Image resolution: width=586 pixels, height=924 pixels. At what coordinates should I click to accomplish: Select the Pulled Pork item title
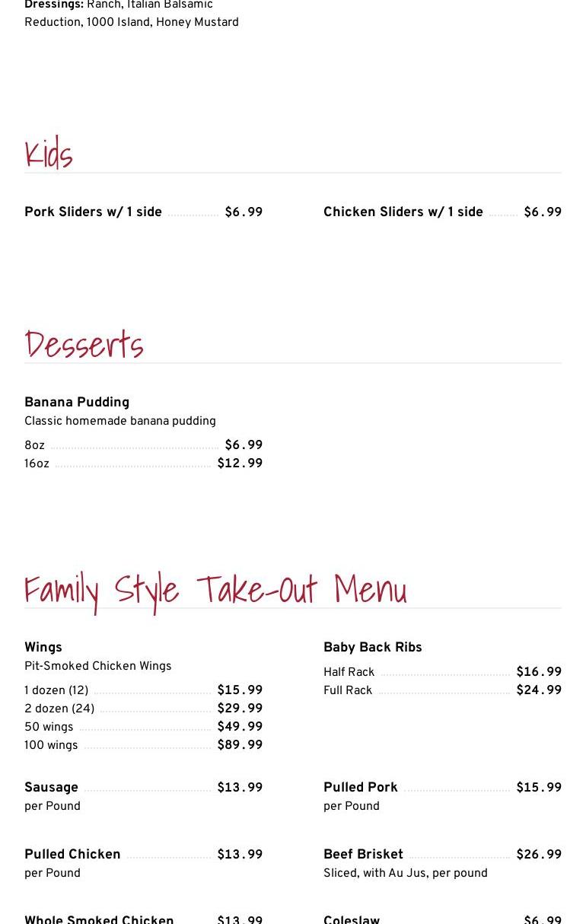360,788
